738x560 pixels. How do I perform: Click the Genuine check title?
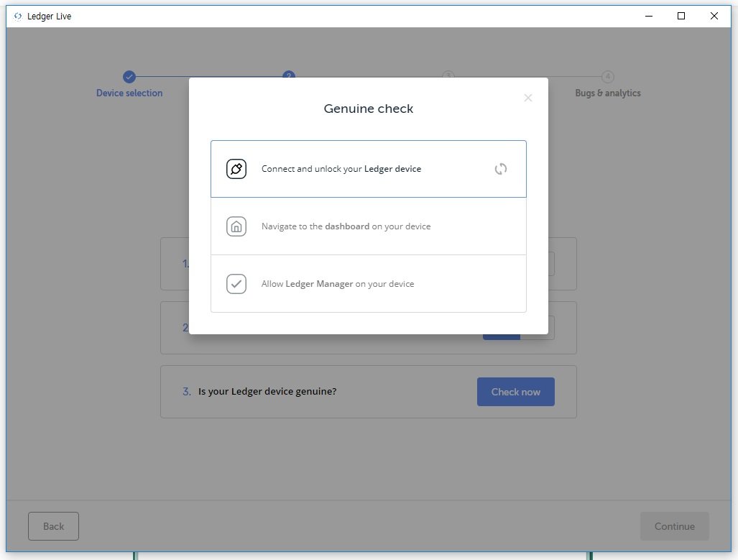[369, 109]
